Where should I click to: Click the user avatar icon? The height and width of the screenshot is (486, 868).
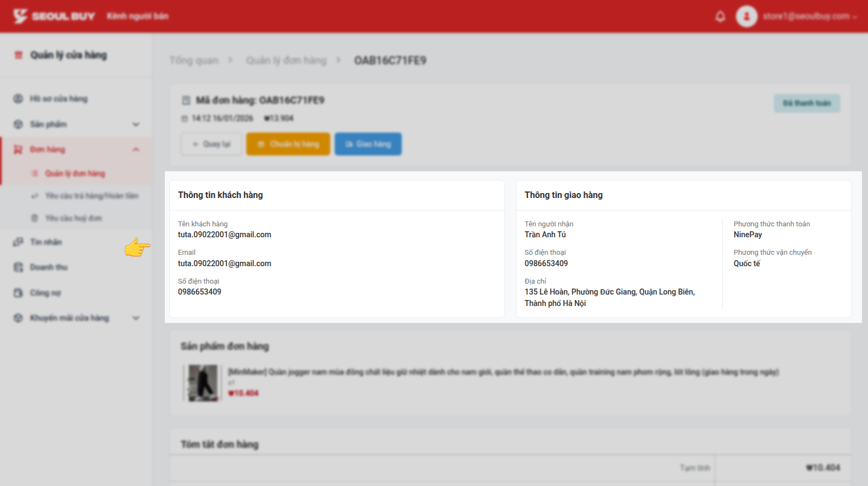(x=746, y=16)
